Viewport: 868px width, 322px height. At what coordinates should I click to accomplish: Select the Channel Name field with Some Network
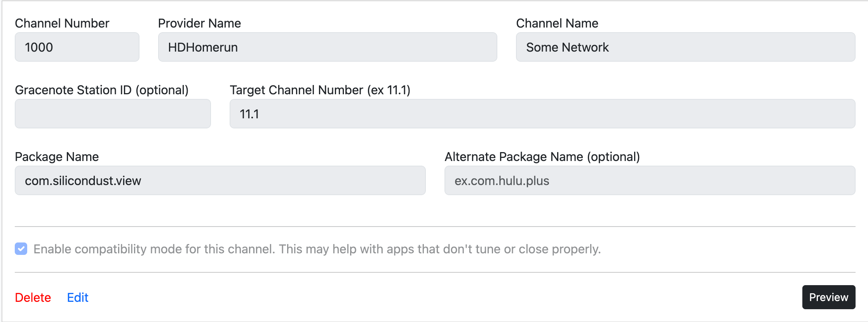685,47
